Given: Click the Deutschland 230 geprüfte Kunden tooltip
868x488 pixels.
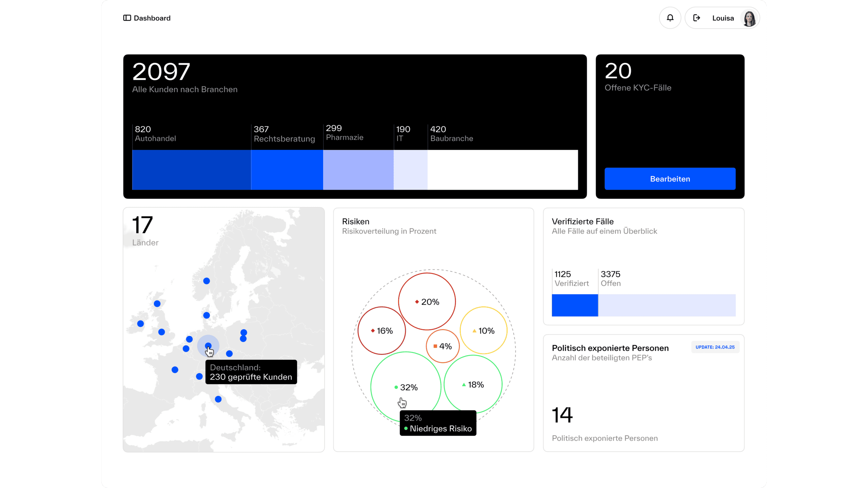Looking at the screenshot, I should click(251, 372).
